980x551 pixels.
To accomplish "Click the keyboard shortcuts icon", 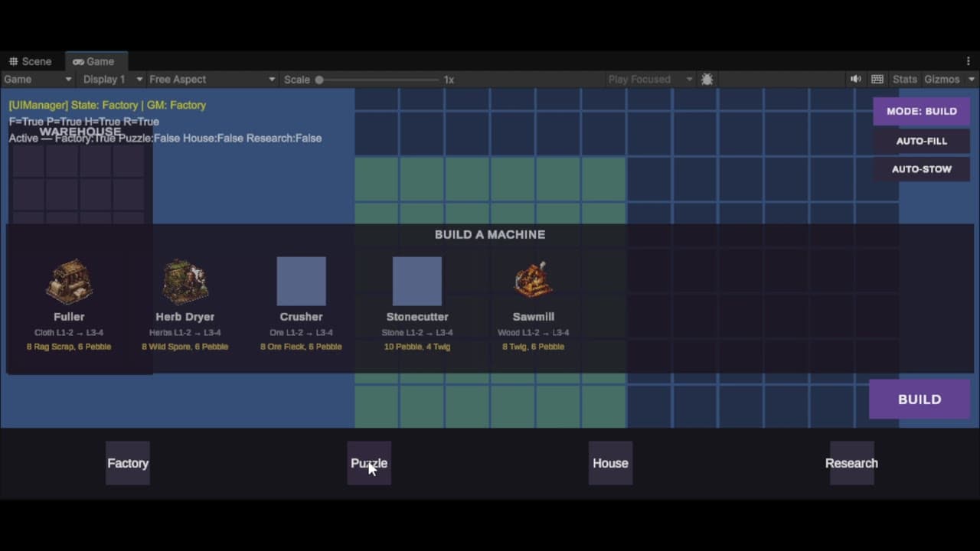I will (877, 80).
